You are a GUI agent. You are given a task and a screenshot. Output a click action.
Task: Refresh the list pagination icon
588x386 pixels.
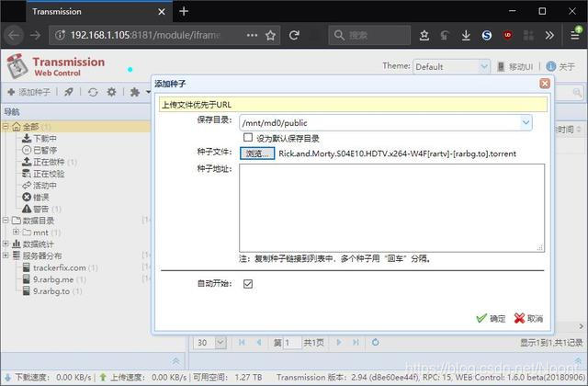coord(376,342)
